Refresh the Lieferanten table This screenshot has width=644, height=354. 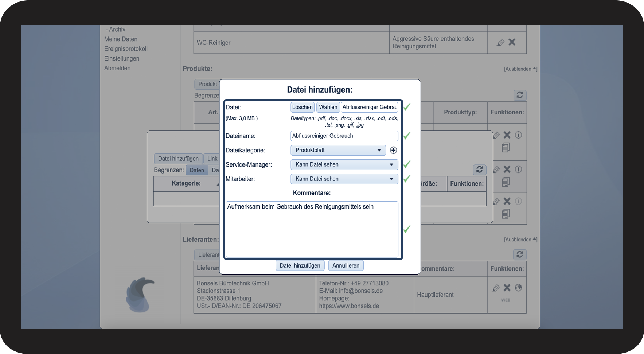pyautogui.click(x=520, y=254)
